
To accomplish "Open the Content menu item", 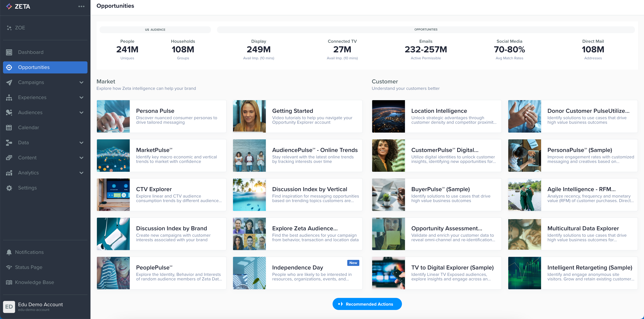I will 27,158.
